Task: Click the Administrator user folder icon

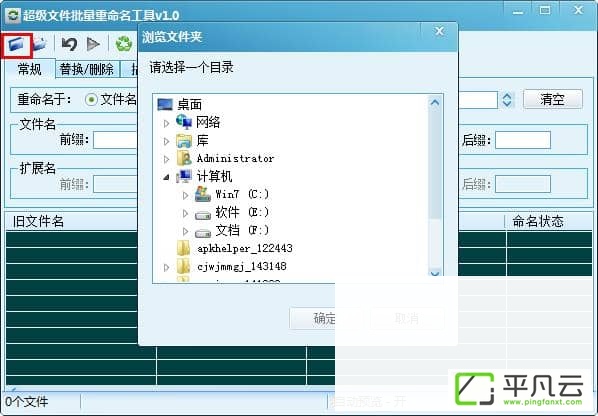Action: tap(184, 158)
